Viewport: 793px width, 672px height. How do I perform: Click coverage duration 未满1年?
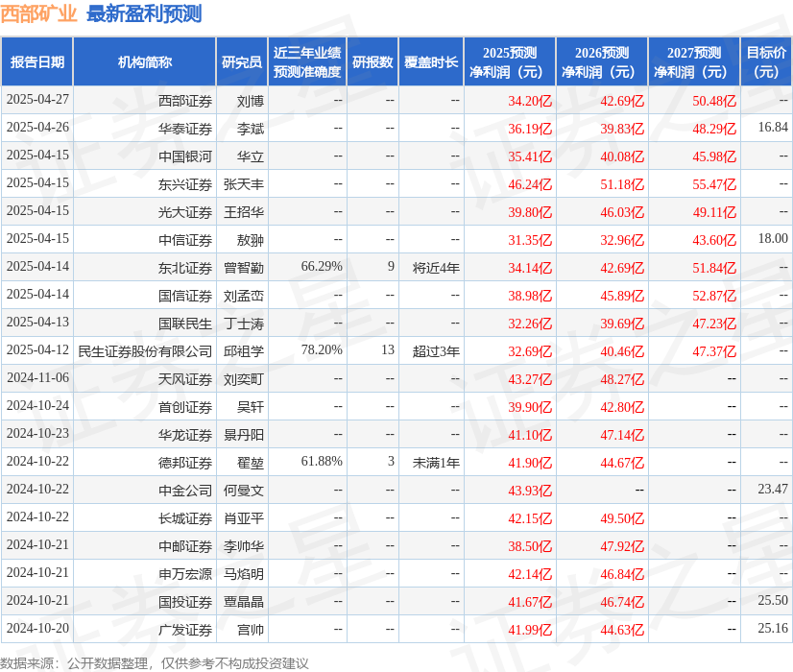(436, 463)
